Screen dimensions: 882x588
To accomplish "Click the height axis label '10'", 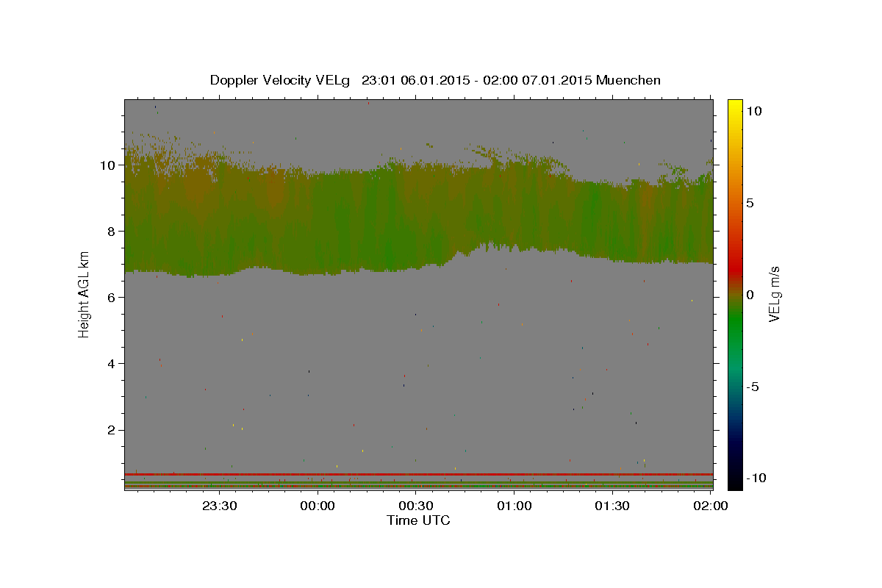I will tap(109, 165).
